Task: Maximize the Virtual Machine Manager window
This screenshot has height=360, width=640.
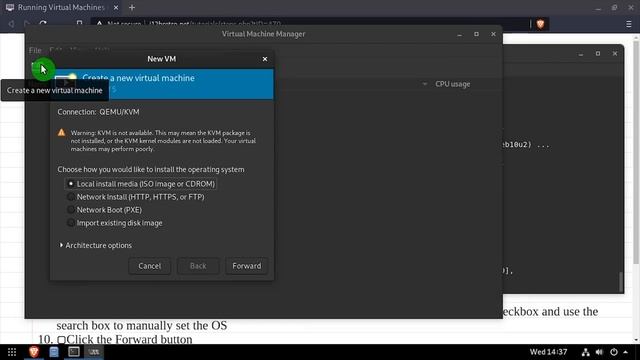Action: (x=476, y=34)
